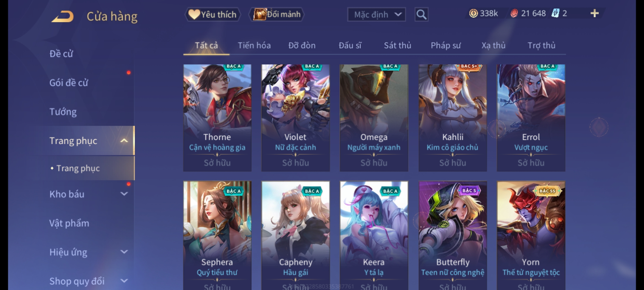Image resolution: width=644 pixels, height=290 pixels.
Task: Tap the plus icon to add currency
Action: point(595,13)
